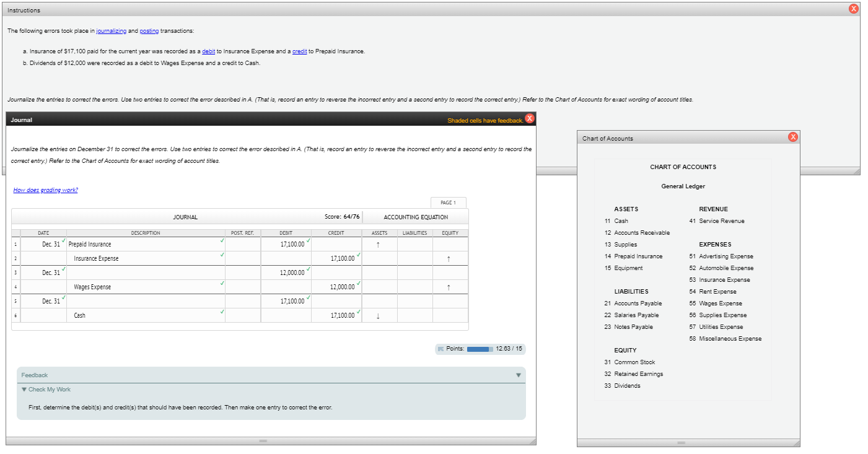Edit the 12,000.00 credit on Wages Expense row
Image resolution: width=868 pixels, height=454 pixels.
pos(336,287)
